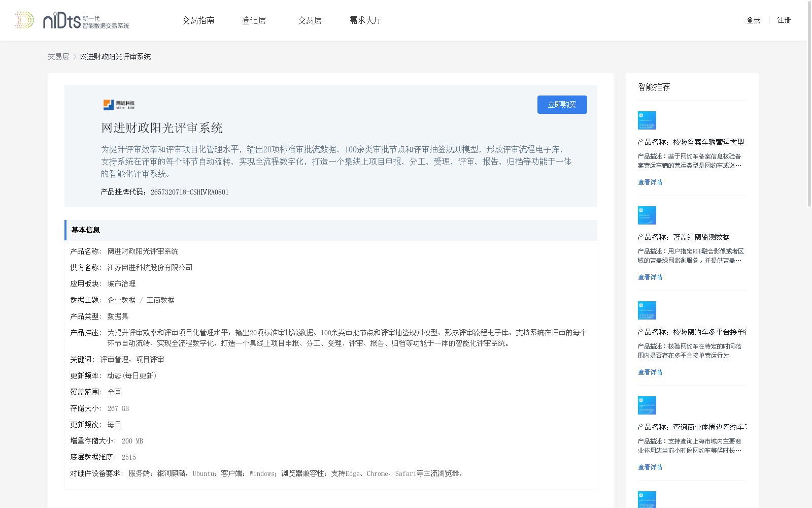Open the 核验备案车辆营运类型 product thumbnail

coord(647,120)
